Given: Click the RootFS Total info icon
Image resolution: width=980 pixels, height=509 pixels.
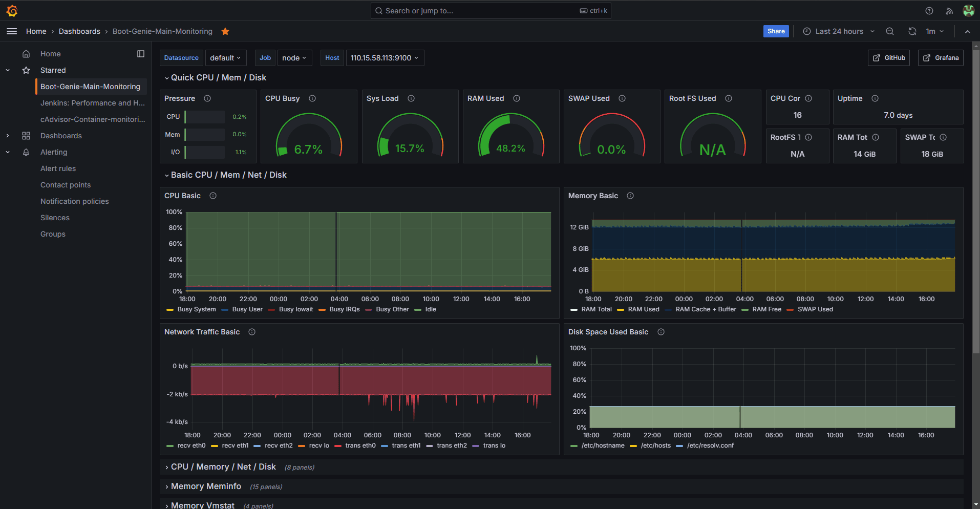Looking at the screenshot, I should 808,137.
